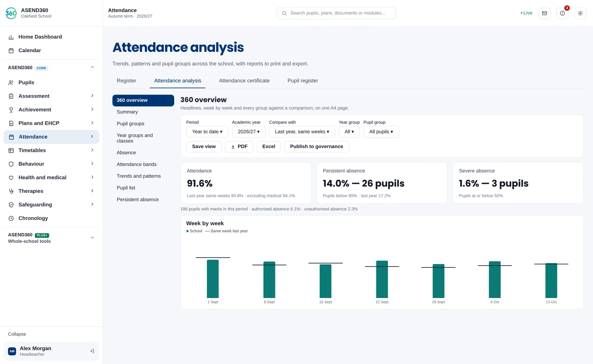
Task: Expand the Timetables submenu chevron
Action: click(x=92, y=150)
